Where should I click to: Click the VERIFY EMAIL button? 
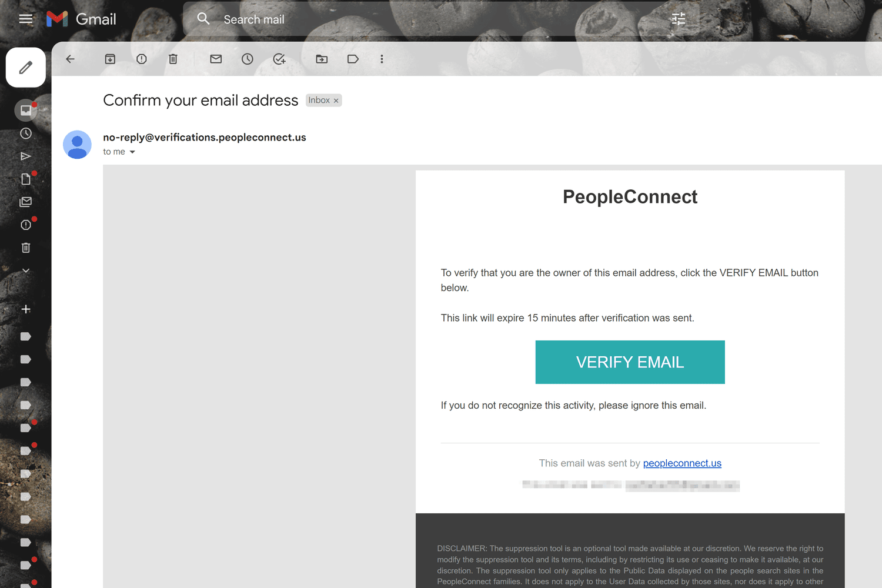pos(630,362)
